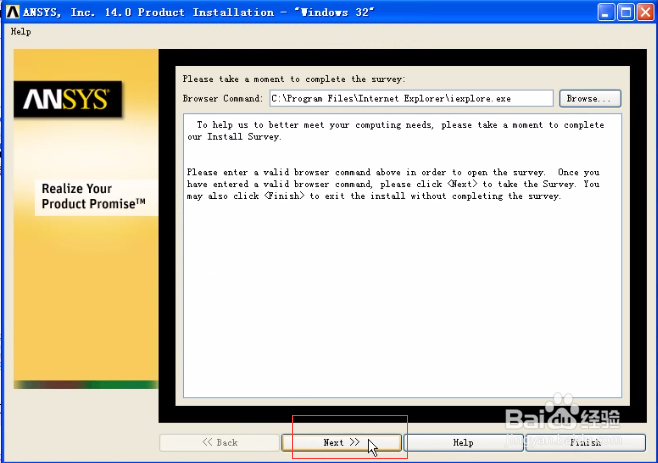This screenshot has height=463, width=658.
Task: Click the bottom Help button
Action: (x=463, y=442)
